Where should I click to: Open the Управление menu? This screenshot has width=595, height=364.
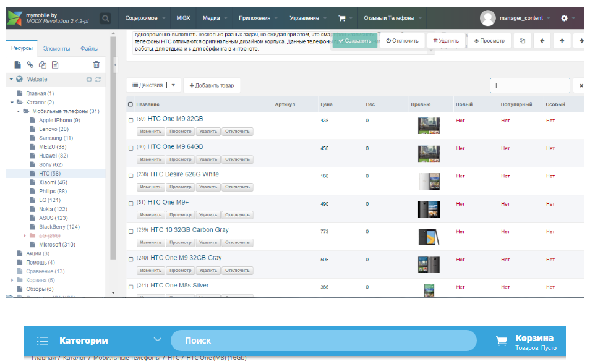(x=304, y=18)
